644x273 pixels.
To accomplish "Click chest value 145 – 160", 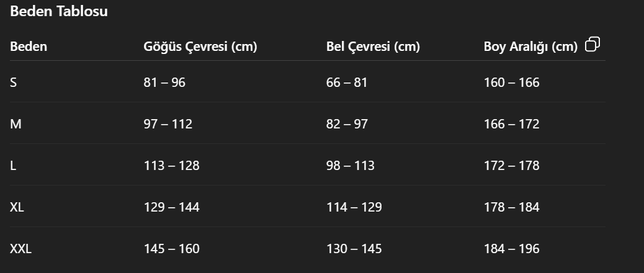I will (x=171, y=248).
